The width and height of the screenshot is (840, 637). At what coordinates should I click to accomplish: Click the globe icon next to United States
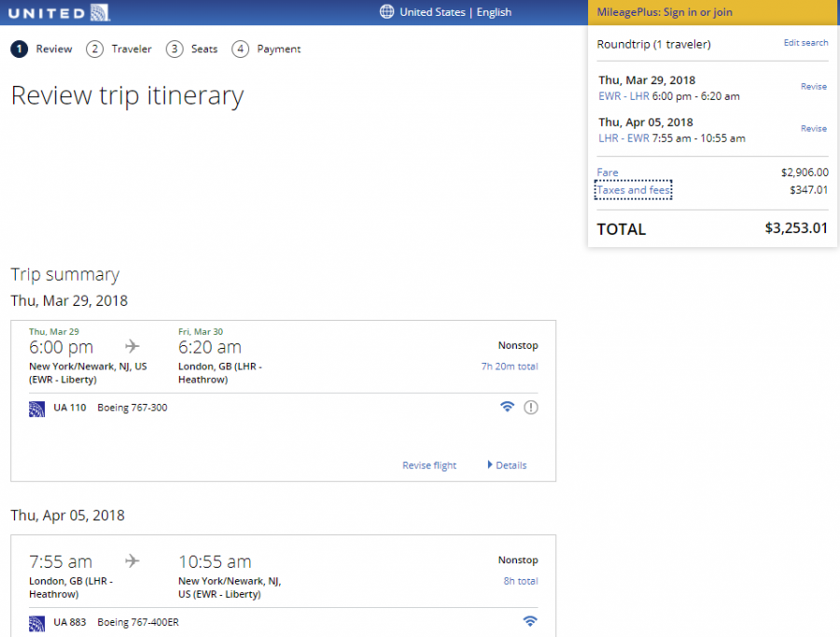pyautogui.click(x=386, y=12)
